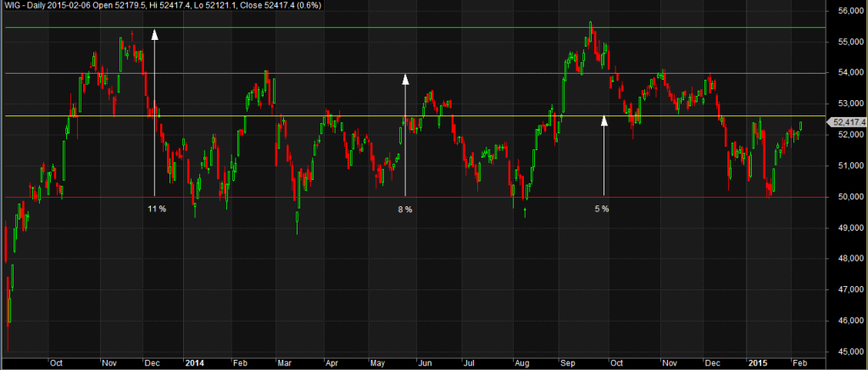Click the small green arrow below August low

point(526,209)
